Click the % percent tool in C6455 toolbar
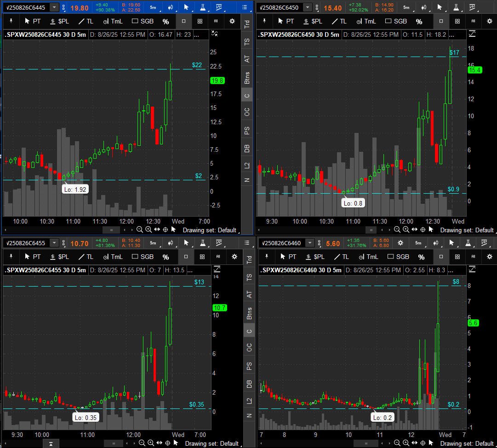 click(166, 257)
